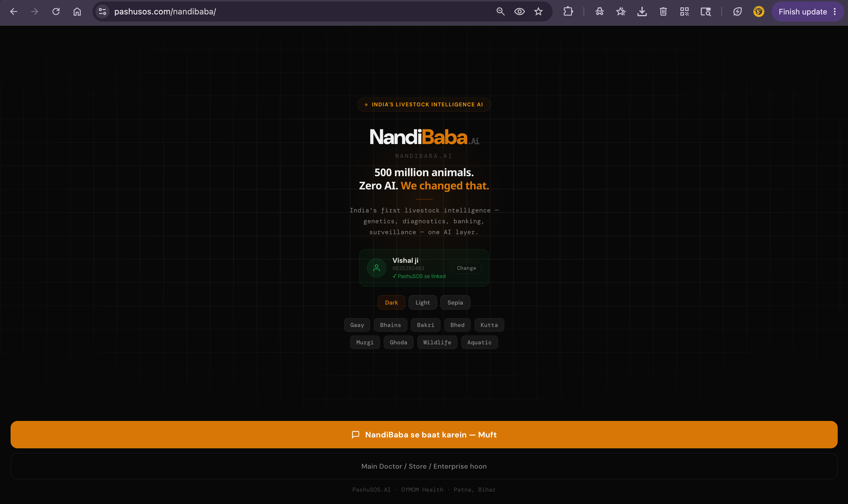This screenshot has width=848, height=504.
Task: Click the incognito-style extension icon
Action: tap(600, 11)
